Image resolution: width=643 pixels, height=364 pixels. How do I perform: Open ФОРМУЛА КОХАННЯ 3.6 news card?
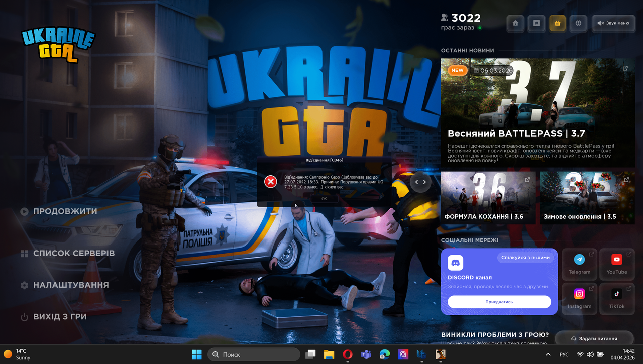pyautogui.click(x=488, y=198)
